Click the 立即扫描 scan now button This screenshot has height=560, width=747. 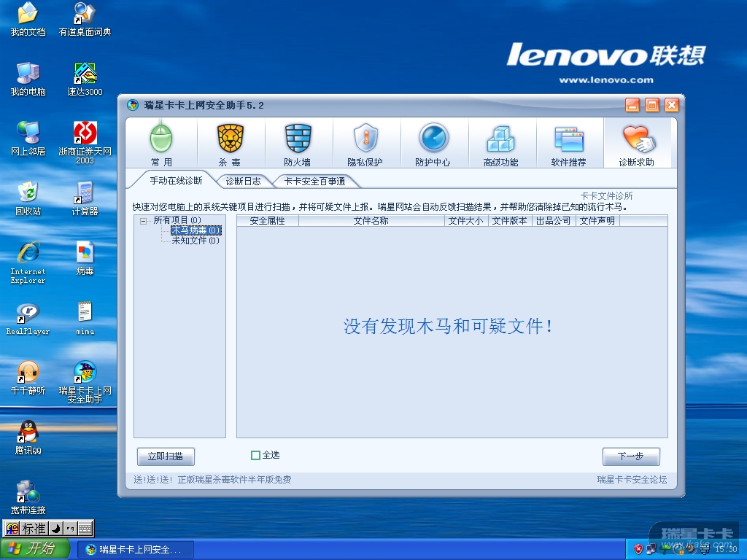(x=166, y=456)
